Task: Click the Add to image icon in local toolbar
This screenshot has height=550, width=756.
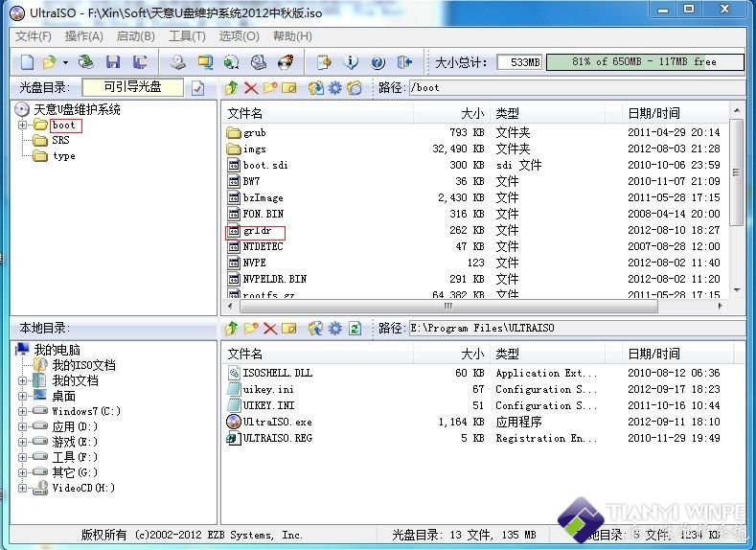Action: click(x=316, y=329)
